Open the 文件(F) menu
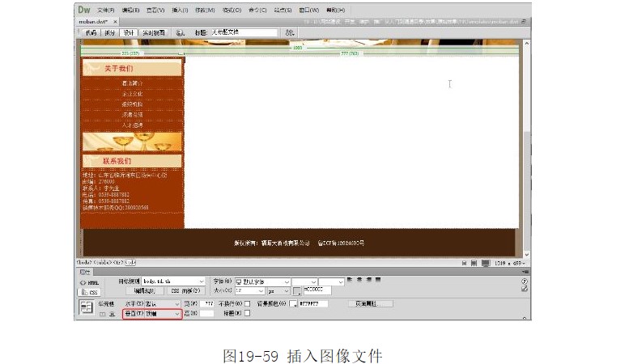Image resolution: width=629 pixels, height=364 pixels. click(106, 10)
